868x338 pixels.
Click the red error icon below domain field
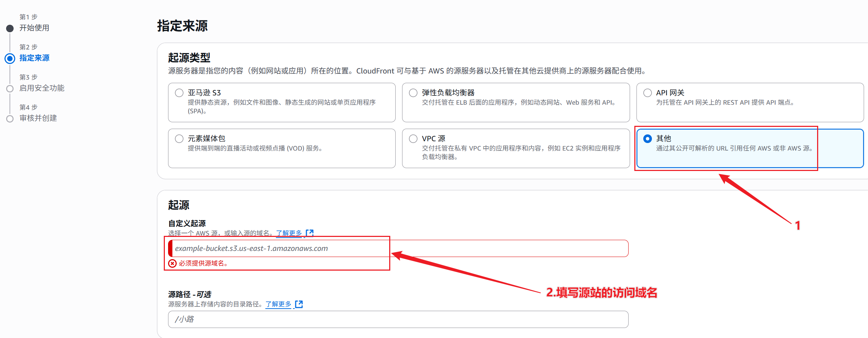pyautogui.click(x=172, y=263)
